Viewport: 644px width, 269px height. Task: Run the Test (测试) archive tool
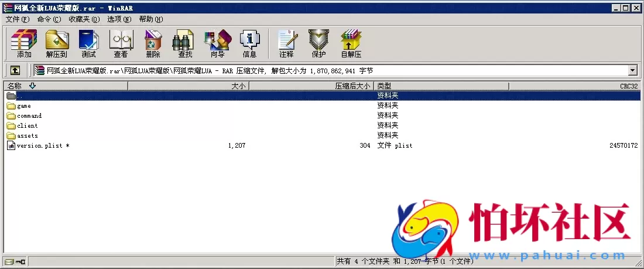89,43
